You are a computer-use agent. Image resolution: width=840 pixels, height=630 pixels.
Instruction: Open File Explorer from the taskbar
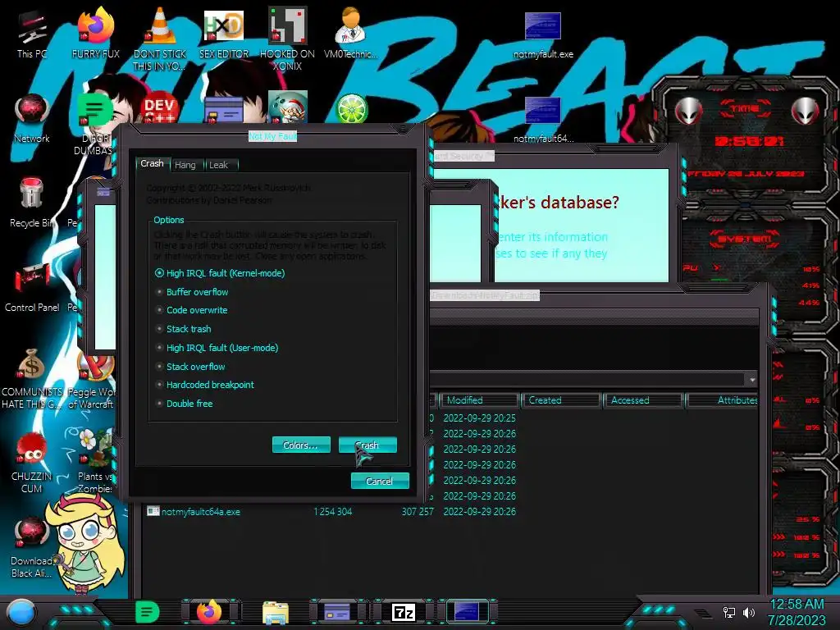pyautogui.click(x=276, y=612)
